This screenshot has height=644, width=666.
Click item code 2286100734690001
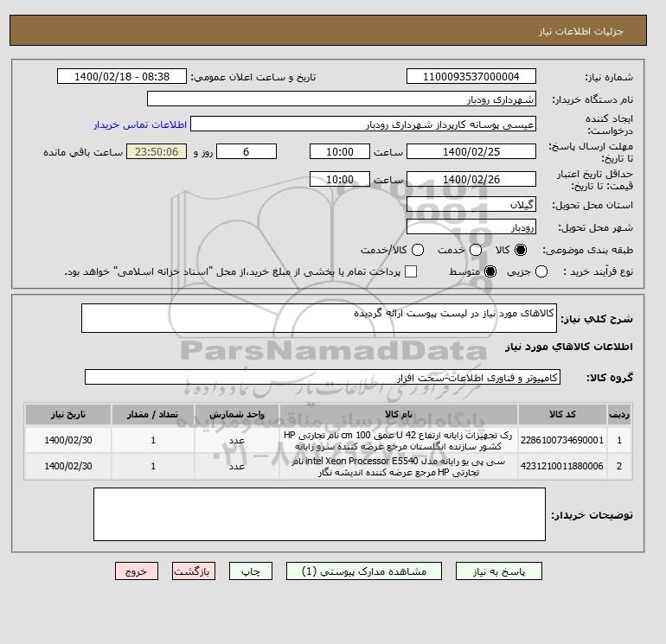[562, 440]
